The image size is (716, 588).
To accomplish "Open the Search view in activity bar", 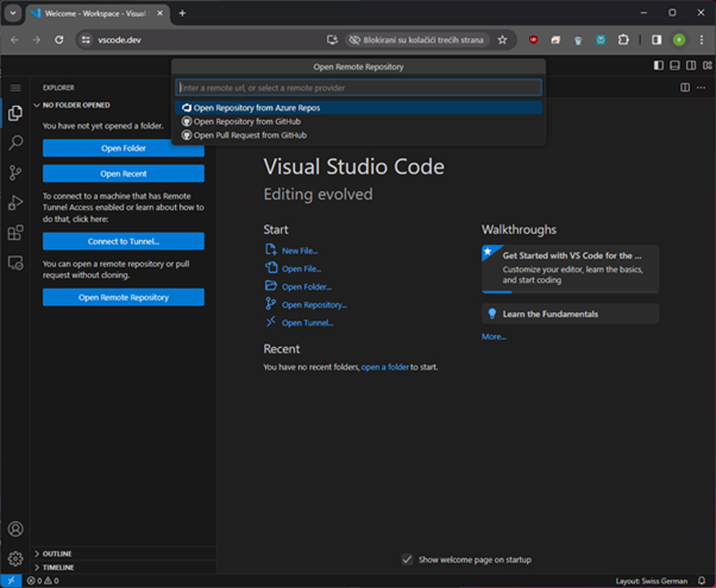I will pos(15,143).
